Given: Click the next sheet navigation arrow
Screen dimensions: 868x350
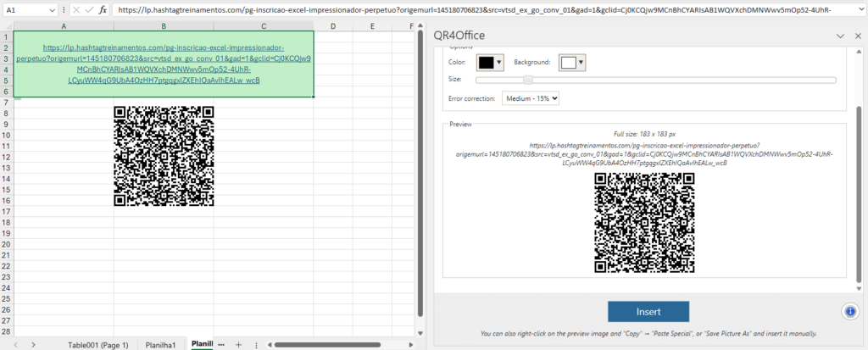Looking at the screenshot, I should pos(33,344).
